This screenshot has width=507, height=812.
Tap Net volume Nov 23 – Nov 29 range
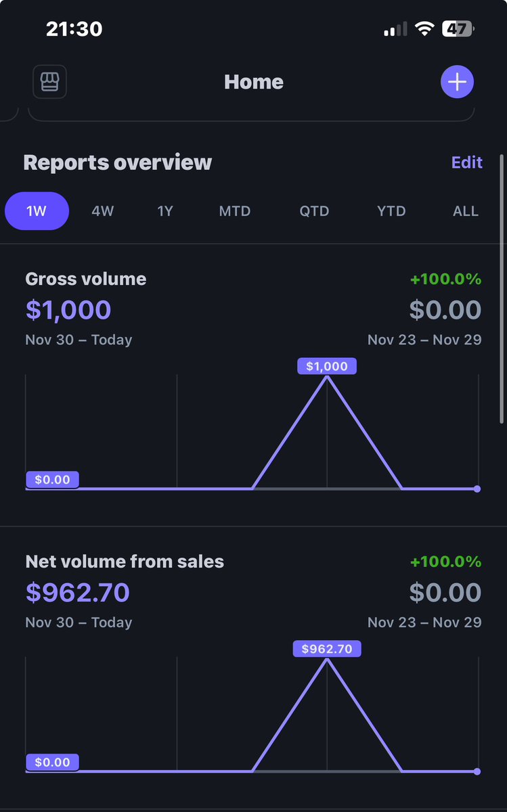click(424, 623)
